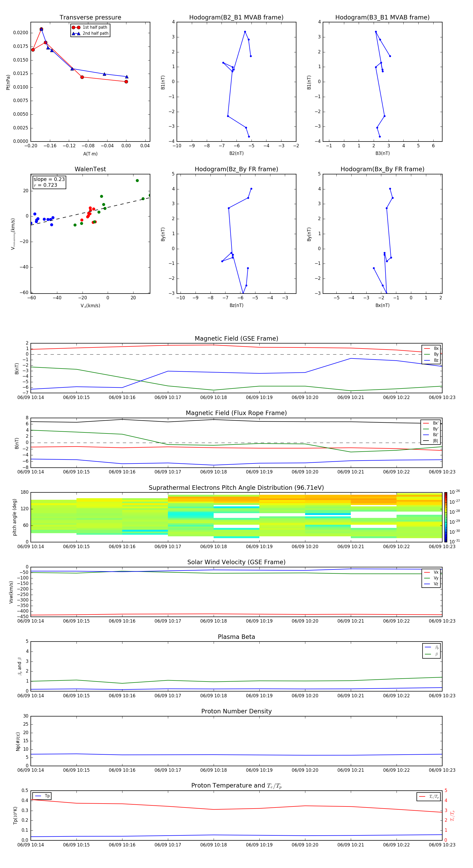The image size is (473, 868).
Task: Click the By legend entry in GSE plot
Action: click(431, 355)
